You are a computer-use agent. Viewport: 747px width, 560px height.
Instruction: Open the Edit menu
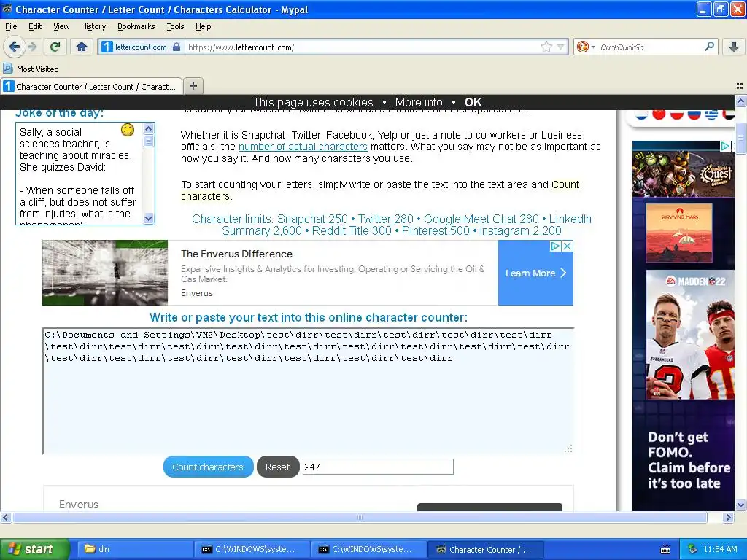[x=35, y=26]
